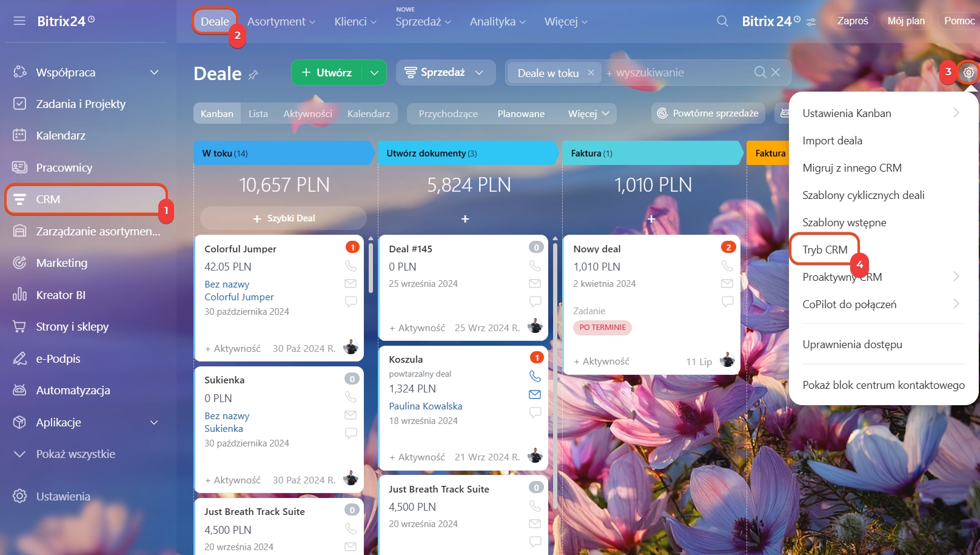Image resolution: width=980 pixels, height=555 pixels.
Task: Click the Zaproś button
Action: pos(853,21)
